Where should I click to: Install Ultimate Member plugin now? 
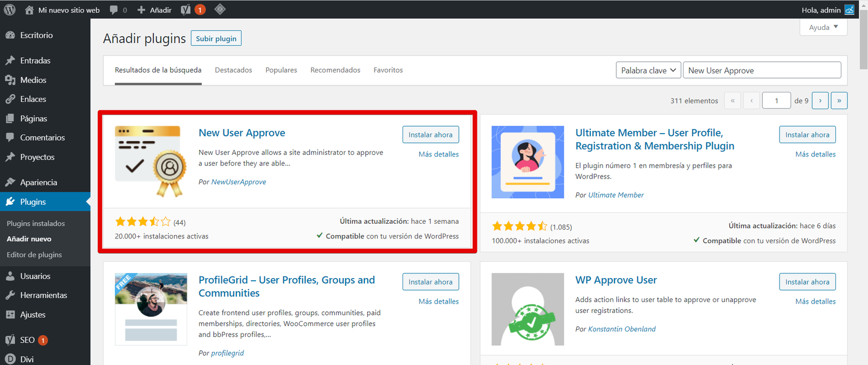pos(807,135)
